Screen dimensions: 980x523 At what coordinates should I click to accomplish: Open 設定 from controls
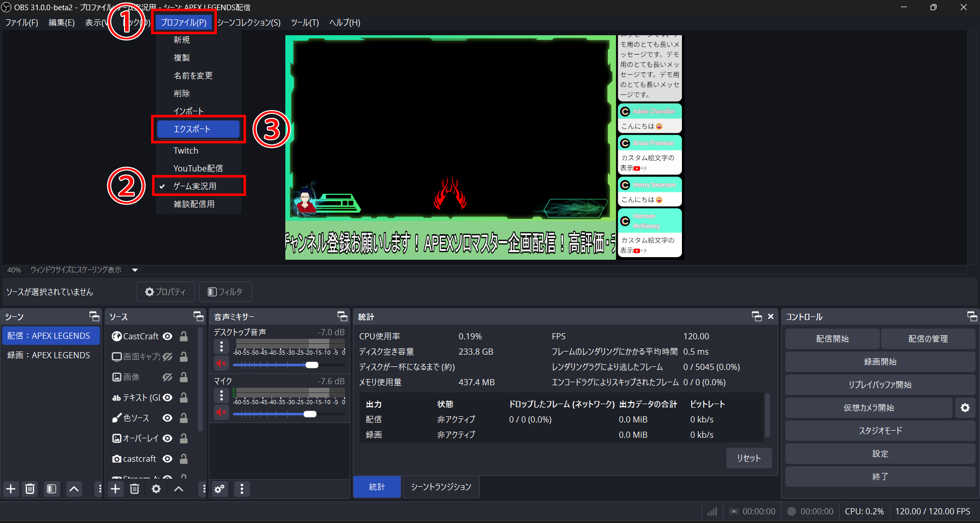click(880, 454)
